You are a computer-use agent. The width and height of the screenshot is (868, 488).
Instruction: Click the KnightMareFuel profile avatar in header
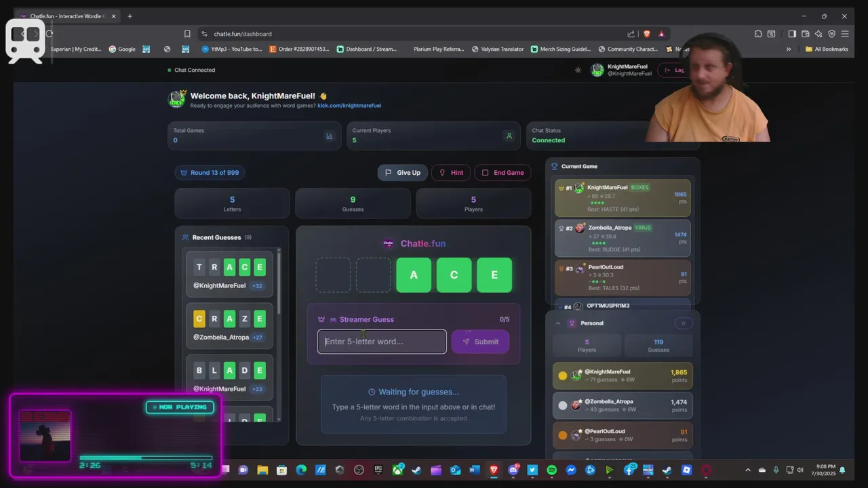tap(597, 70)
